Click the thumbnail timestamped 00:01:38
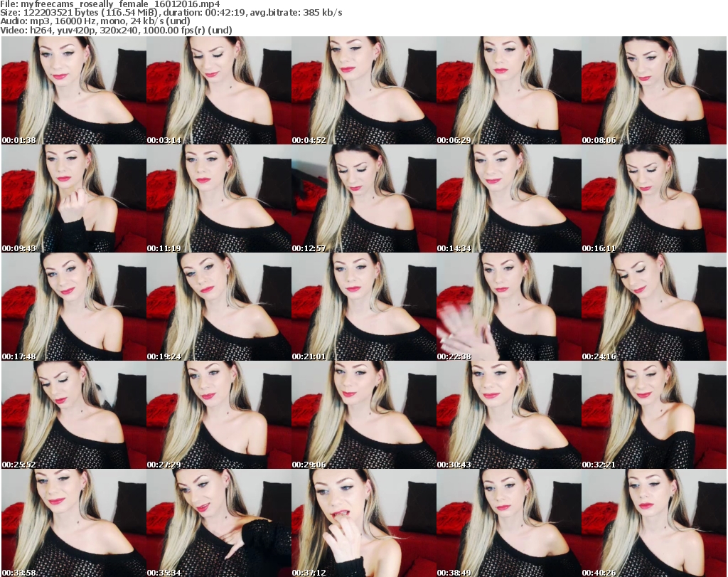 (x=74, y=90)
